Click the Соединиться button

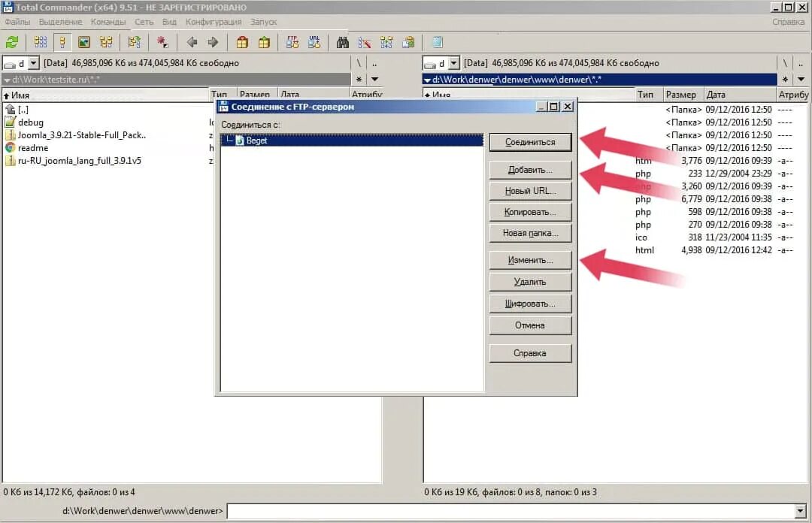(530, 142)
